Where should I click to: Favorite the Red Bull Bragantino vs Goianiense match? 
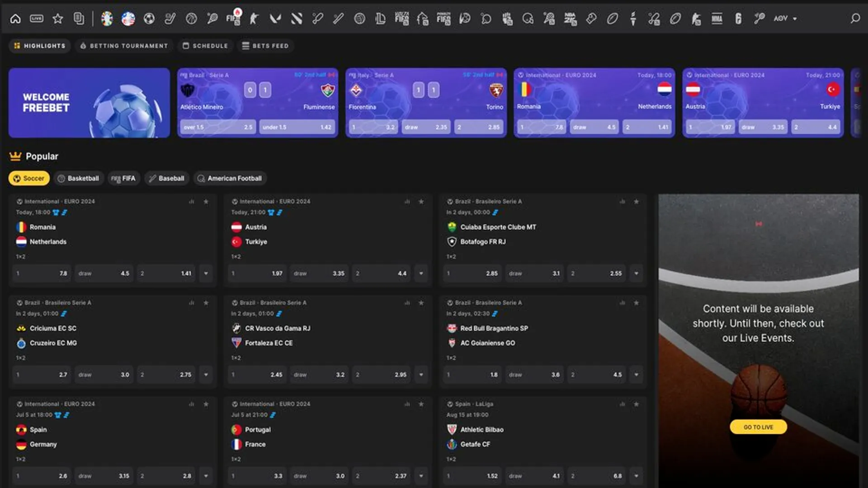pyautogui.click(x=637, y=303)
